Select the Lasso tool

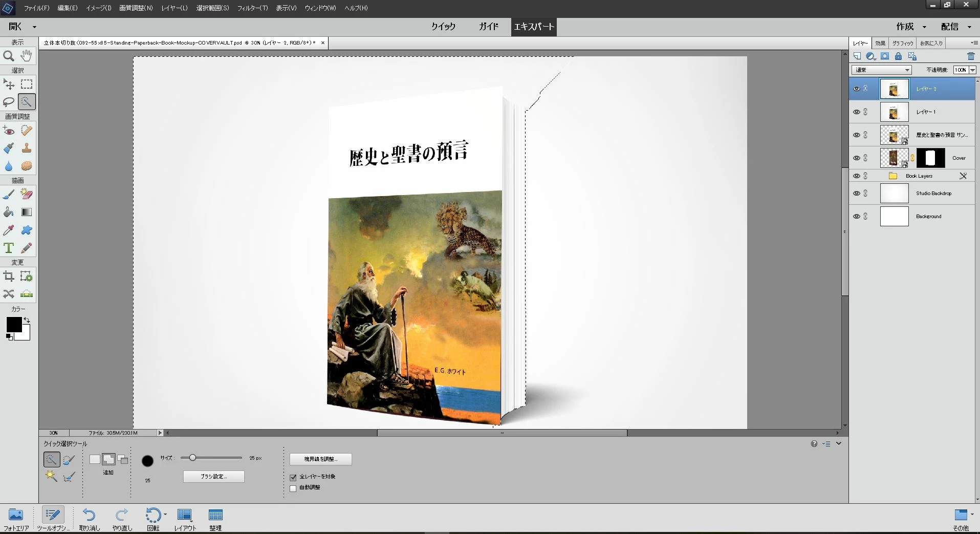9,102
